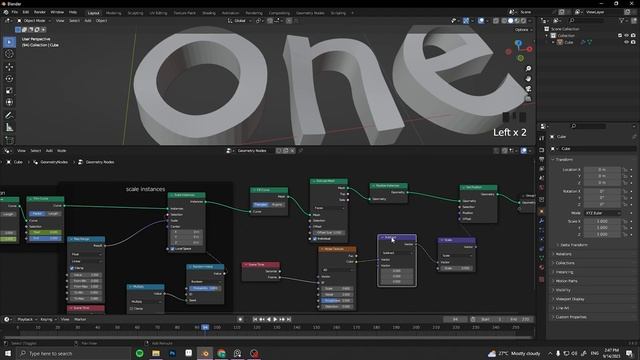Collapse the Transform panel

coord(564,160)
